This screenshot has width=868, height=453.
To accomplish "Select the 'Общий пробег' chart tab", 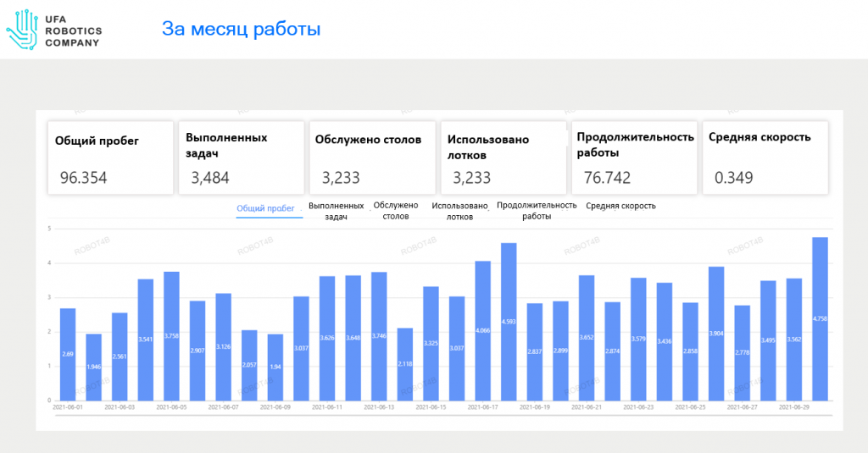I will (x=265, y=208).
